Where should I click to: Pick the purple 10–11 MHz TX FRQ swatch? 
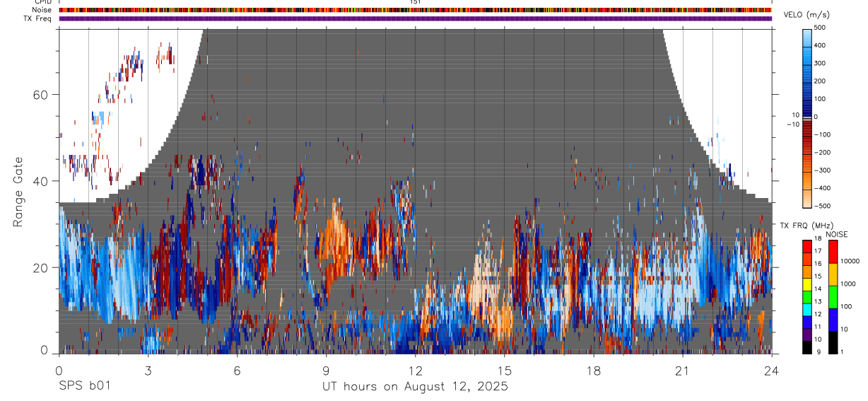(x=807, y=334)
